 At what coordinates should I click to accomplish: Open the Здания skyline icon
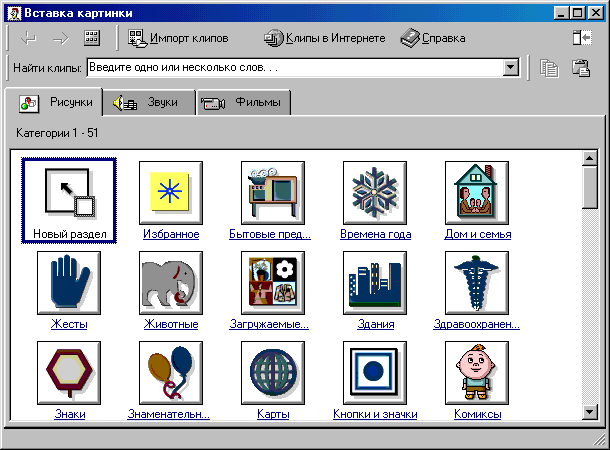[375, 283]
